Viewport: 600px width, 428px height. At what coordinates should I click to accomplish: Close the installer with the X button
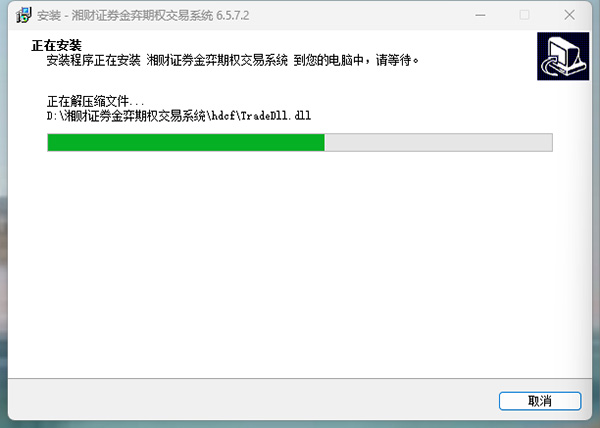point(569,15)
